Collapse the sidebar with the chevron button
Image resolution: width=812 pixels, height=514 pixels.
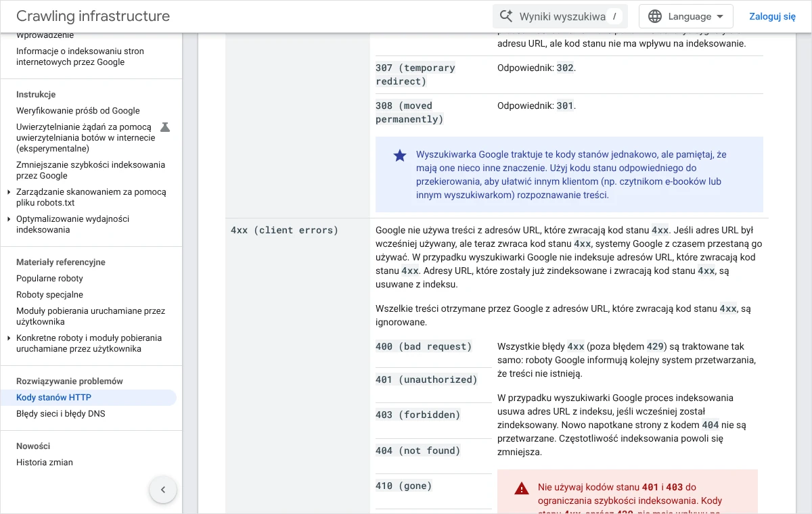click(x=163, y=490)
